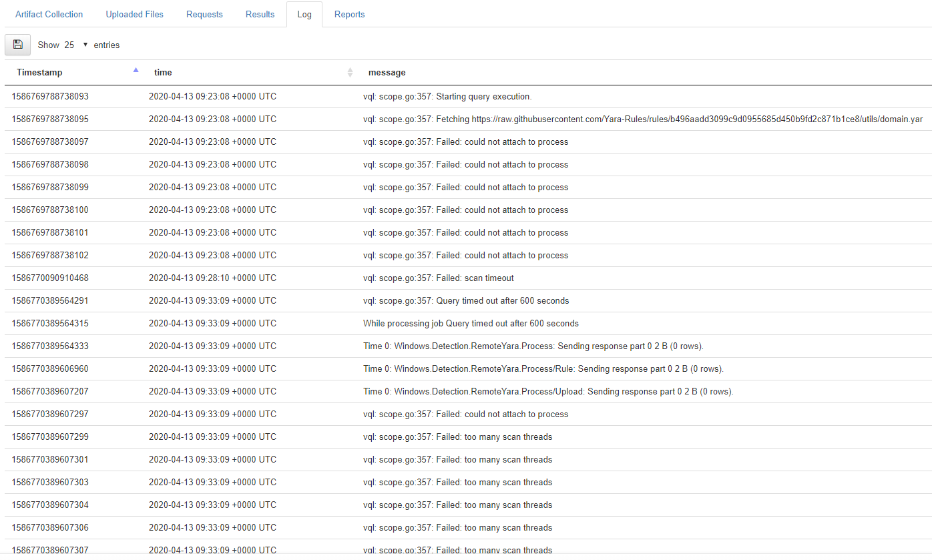Sort entries by the message column header
932x560 pixels.
point(387,72)
